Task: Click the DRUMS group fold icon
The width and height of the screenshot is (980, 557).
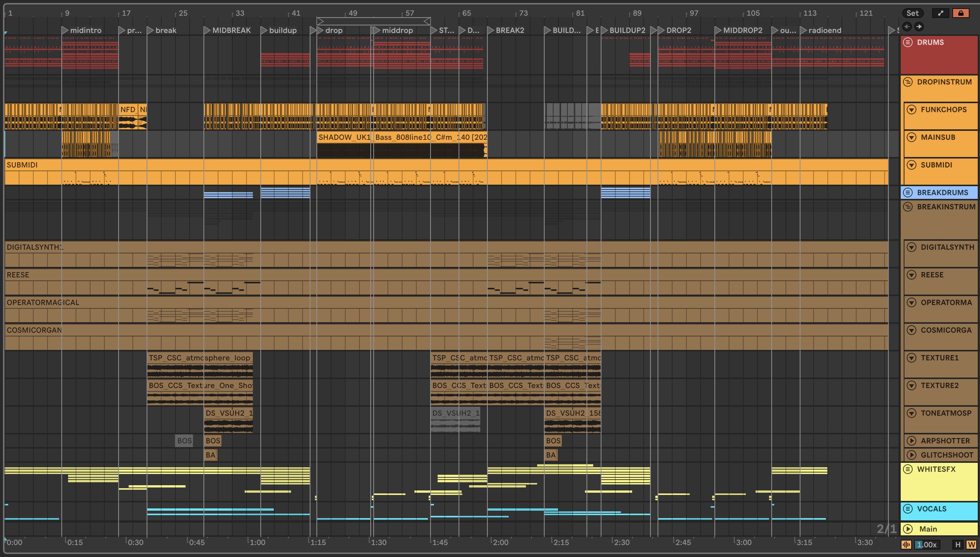Action: (x=908, y=42)
